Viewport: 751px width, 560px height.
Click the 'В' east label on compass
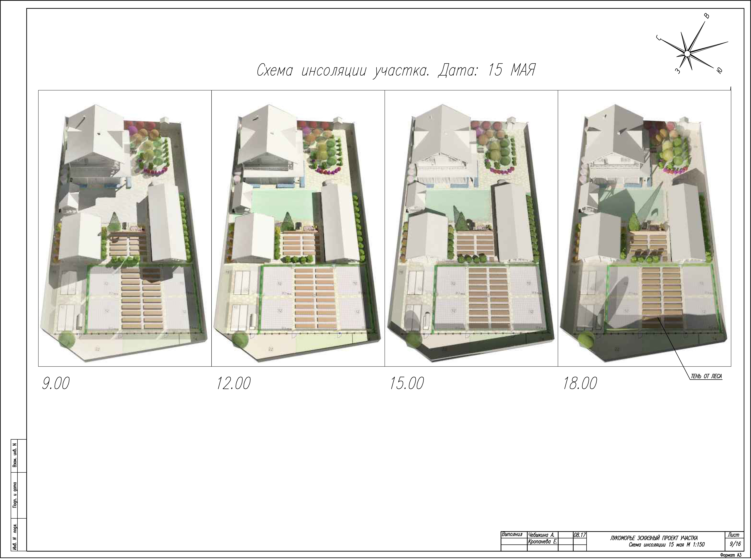(x=706, y=16)
